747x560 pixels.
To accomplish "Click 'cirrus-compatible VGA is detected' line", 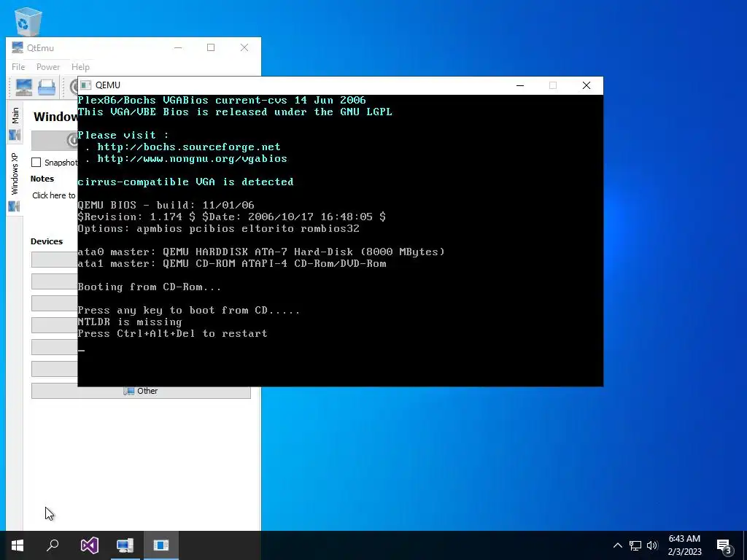I will coord(186,182).
